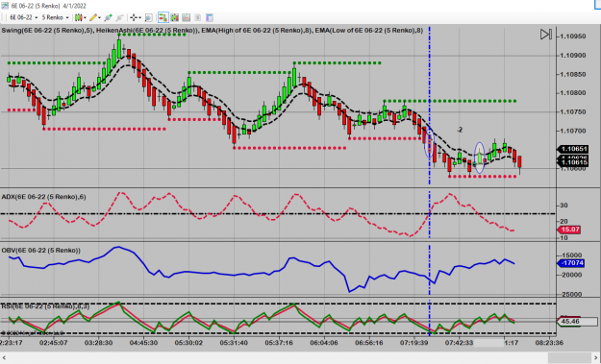Screen dimensions: 601x364
Task: Click the 06:56:16 time axis label
Action: pyautogui.click(x=368, y=343)
